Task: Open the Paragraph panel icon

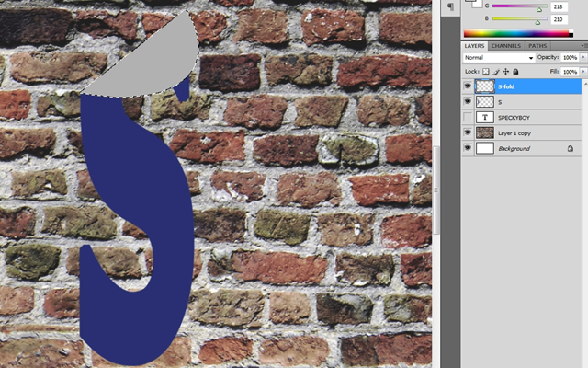Action: 450,6
